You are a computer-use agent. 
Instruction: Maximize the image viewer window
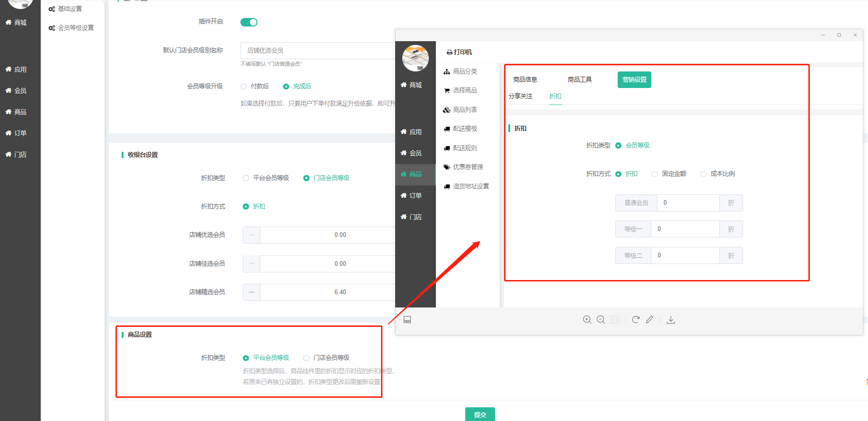click(x=839, y=35)
